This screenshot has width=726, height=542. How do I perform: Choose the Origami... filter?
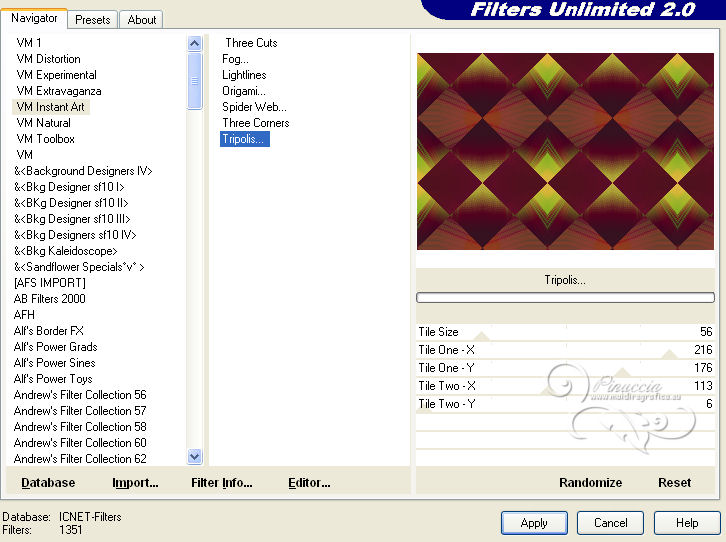[244, 91]
